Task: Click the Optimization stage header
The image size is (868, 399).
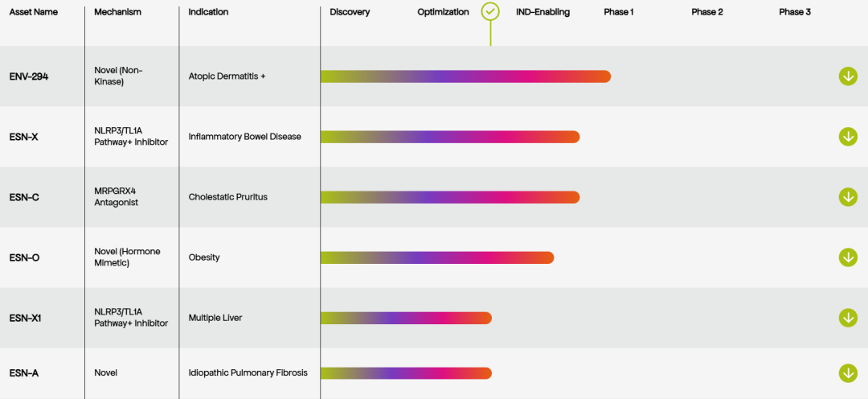Action: tap(444, 12)
